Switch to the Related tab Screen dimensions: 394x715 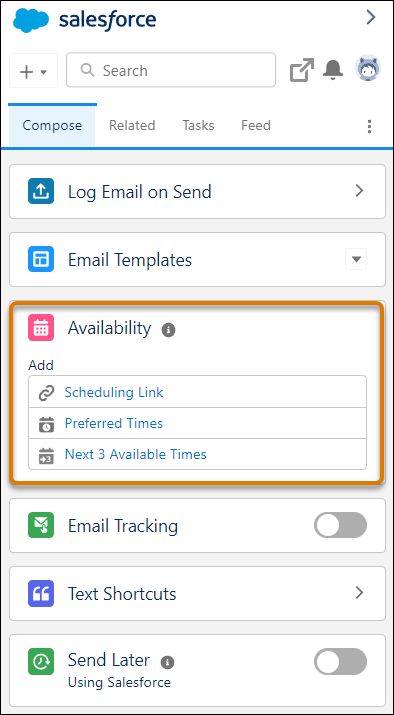132,125
